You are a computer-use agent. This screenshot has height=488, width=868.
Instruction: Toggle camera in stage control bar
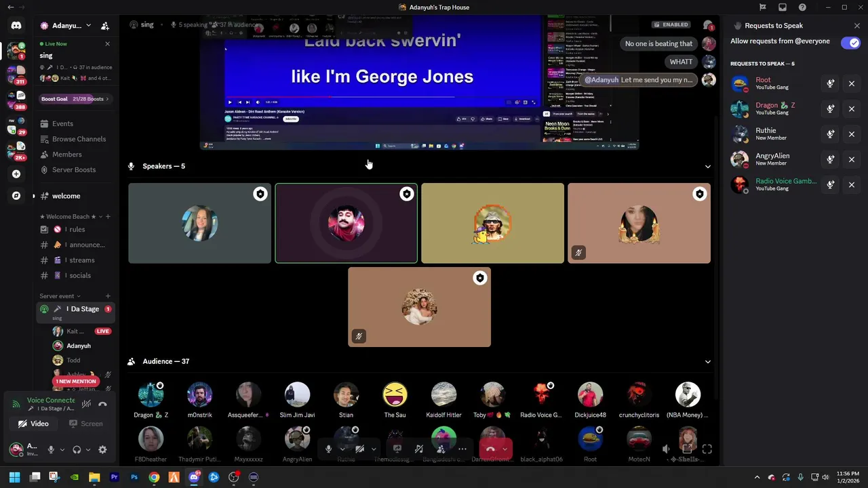tap(360, 449)
